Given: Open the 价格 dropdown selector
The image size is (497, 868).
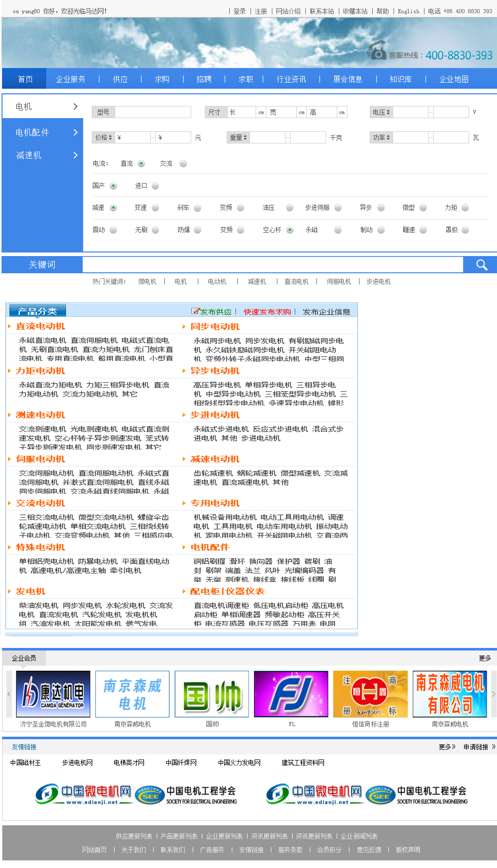Looking at the screenshot, I should point(103,137).
